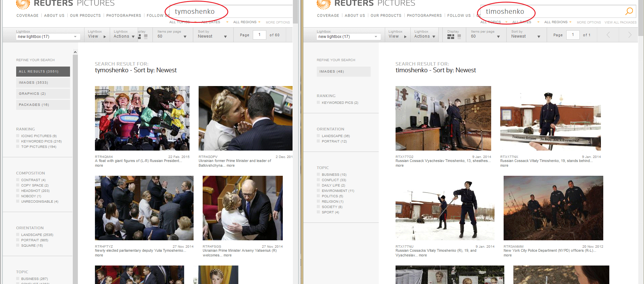Image resolution: width=644 pixels, height=284 pixels.
Task: Tick the Iconic Pictures (9) checkbox
Action: (x=18, y=136)
